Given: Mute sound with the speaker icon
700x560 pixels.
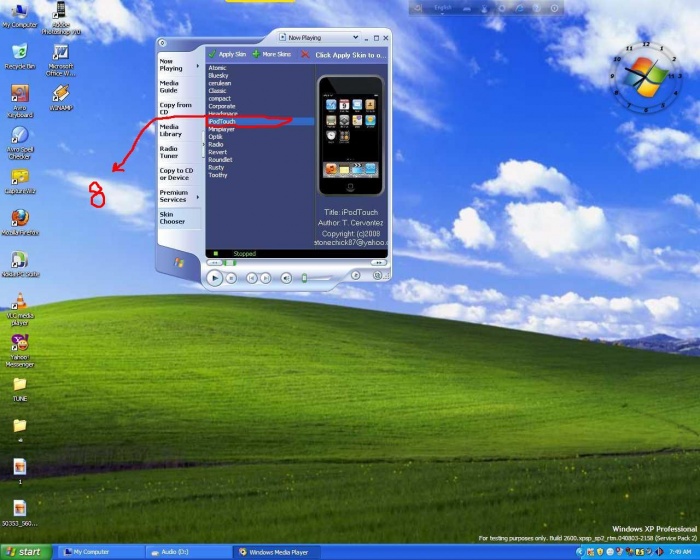Looking at the screenshot, I should tap(286, 278).
